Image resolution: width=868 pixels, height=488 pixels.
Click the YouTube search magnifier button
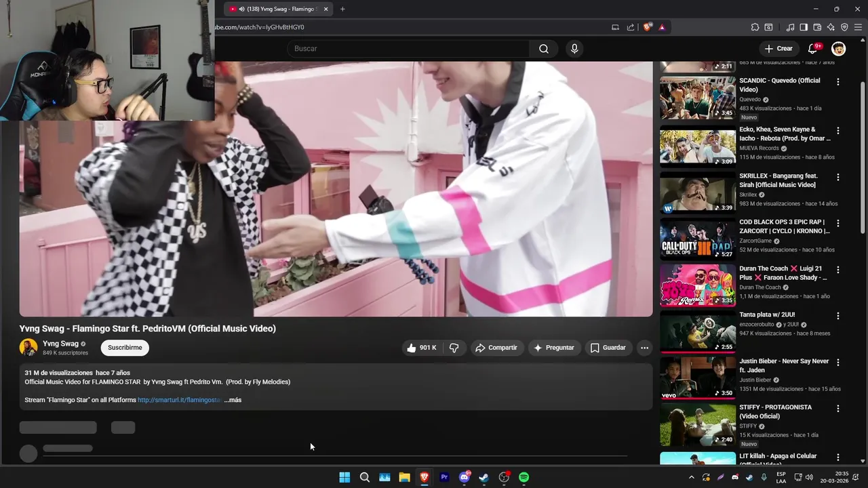544,49
